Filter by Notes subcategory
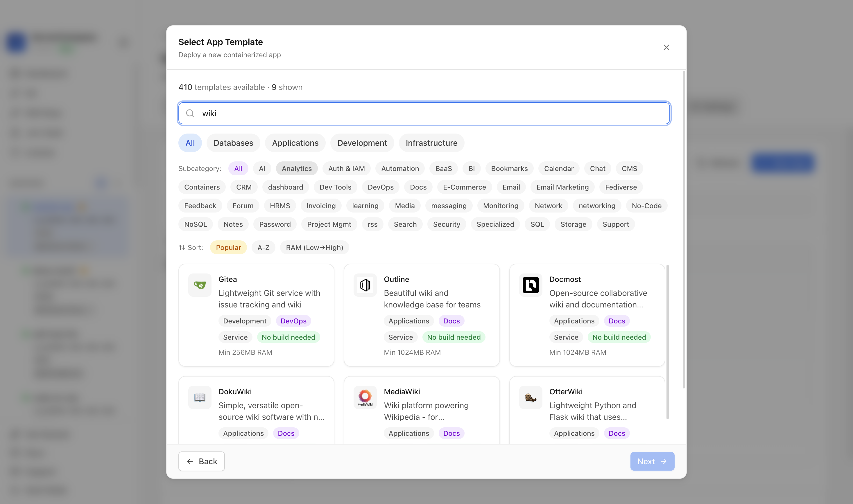Screen dimensions: 853x504 coord(233,224)
